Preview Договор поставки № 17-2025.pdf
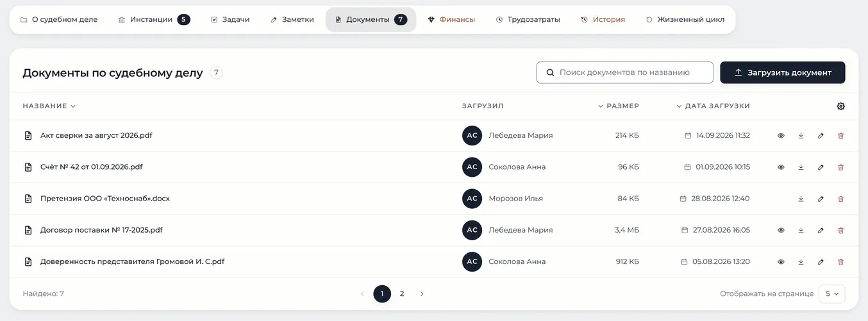Image resolution: width=868 pixels, height=321 pixels. pos(781,230)
